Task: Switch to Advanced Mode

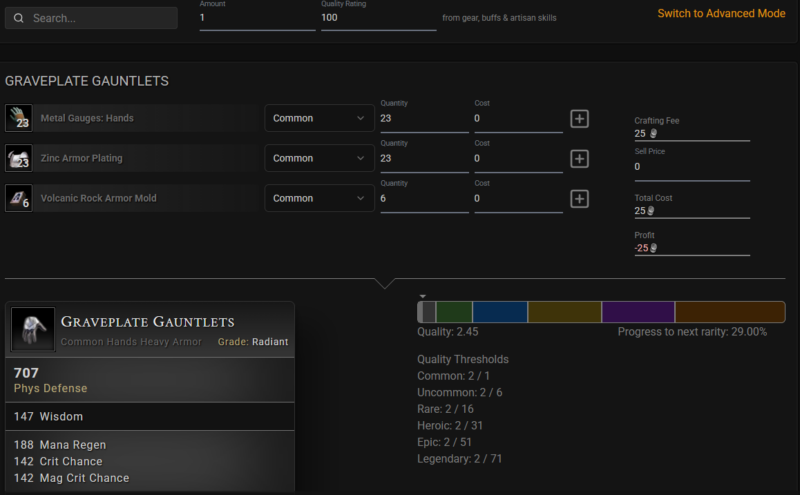Action: point(720,14)
